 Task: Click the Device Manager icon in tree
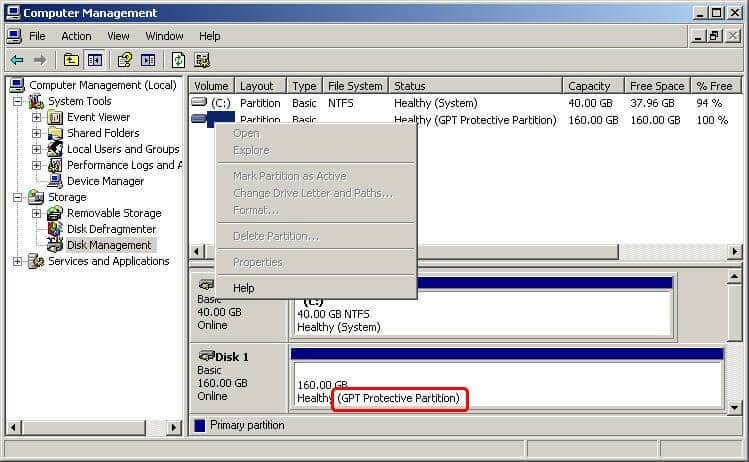point(55,181)
